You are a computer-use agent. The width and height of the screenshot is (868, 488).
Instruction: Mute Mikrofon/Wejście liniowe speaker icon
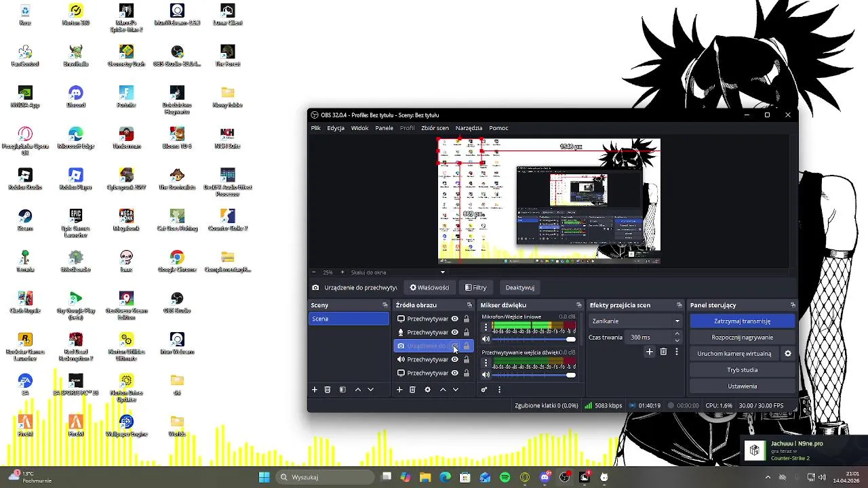486,339
